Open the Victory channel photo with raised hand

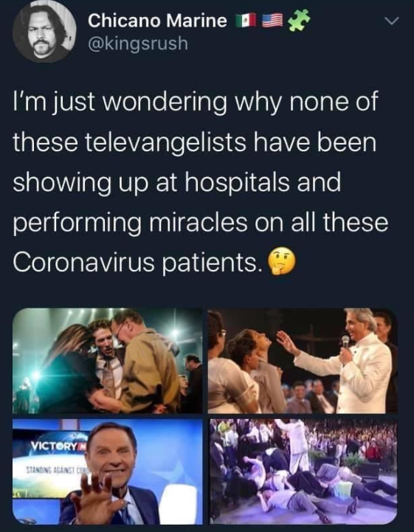click(x=108, y=471)
